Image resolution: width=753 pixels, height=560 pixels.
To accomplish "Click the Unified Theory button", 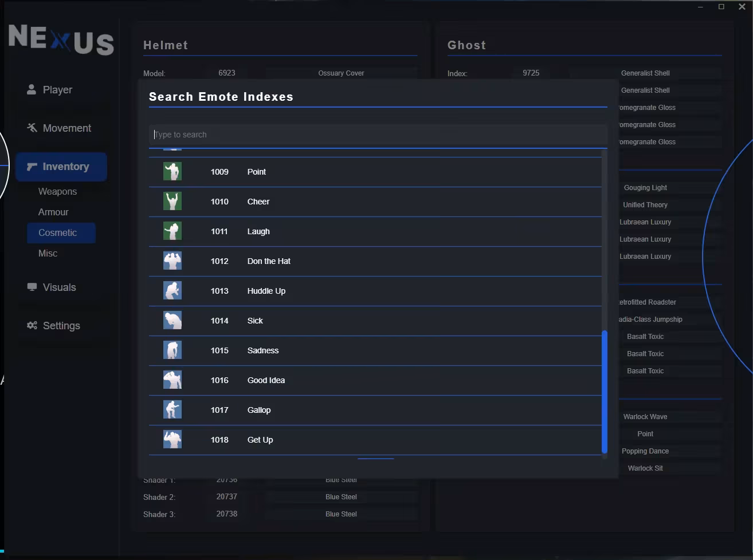I will (645, 205).
